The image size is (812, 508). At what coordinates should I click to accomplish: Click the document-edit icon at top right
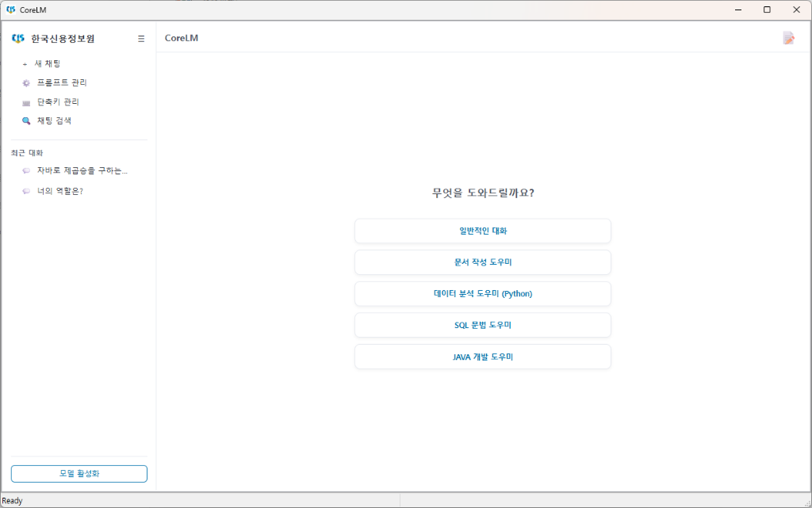[x=789, y=37]
